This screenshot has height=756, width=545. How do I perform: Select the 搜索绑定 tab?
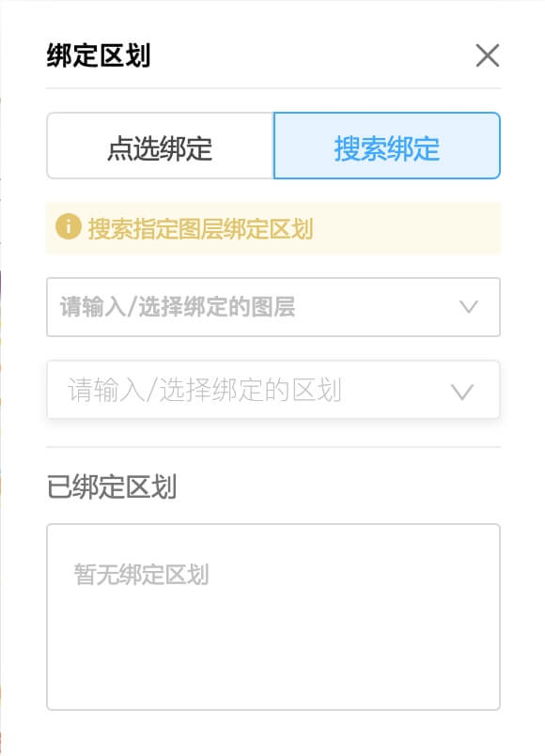[387, 146]
